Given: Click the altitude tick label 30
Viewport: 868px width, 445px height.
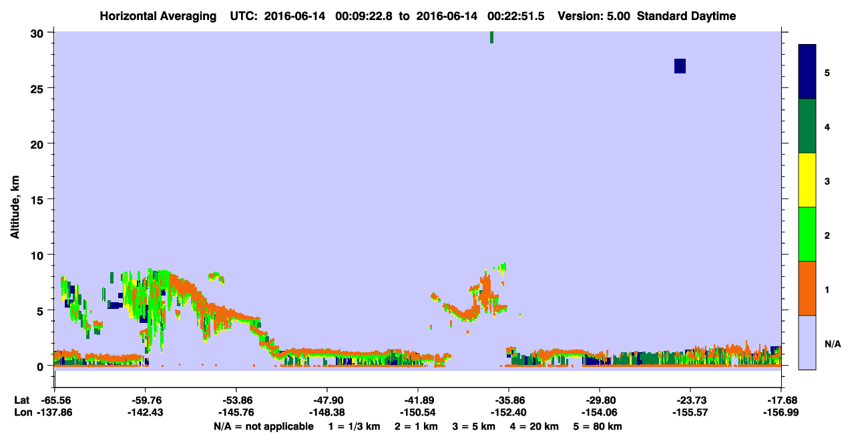Looking at the screenshot, I should [x=37, y=33].
